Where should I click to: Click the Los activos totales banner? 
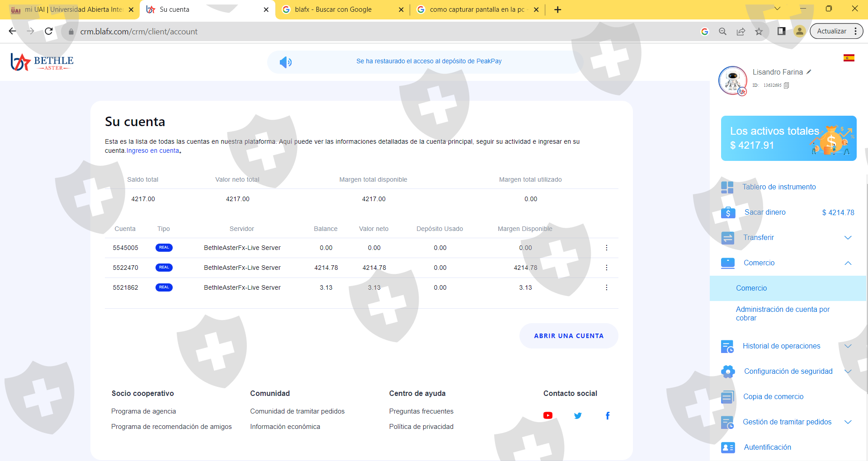(788, 138)
